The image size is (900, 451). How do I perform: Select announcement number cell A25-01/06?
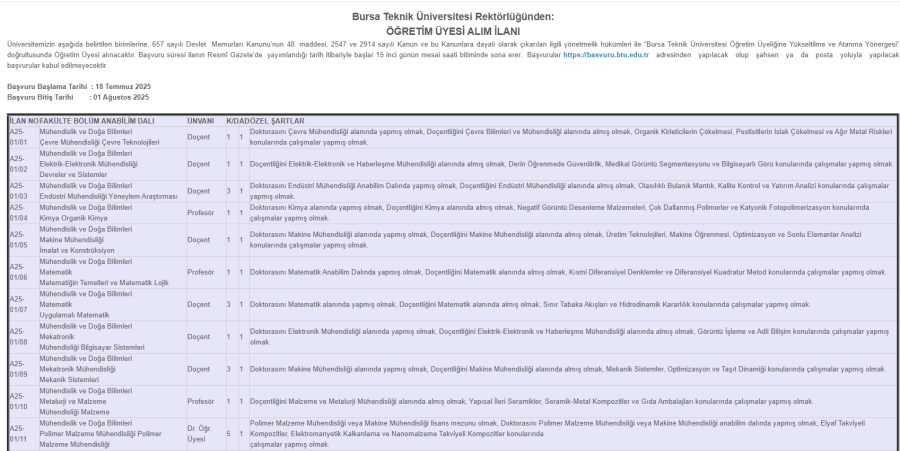(x=24, y=272)
